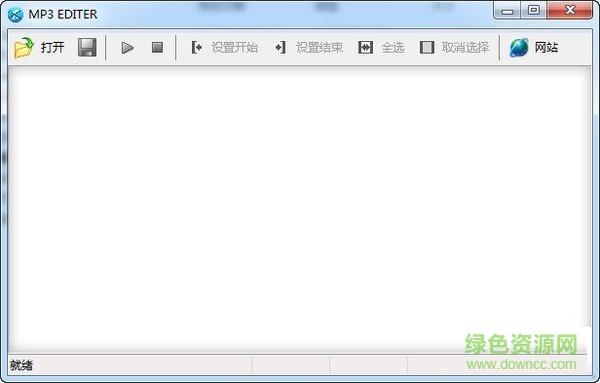
Task: Minimize the MP3 EDITER window
Action: click(x=507, y=11)
